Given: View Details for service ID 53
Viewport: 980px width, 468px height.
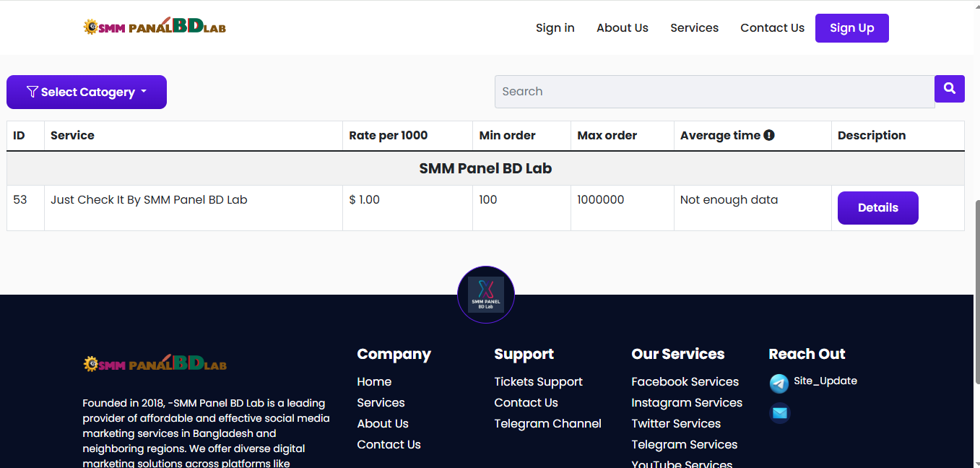Looking at the screenshot, I should [877, 208].
